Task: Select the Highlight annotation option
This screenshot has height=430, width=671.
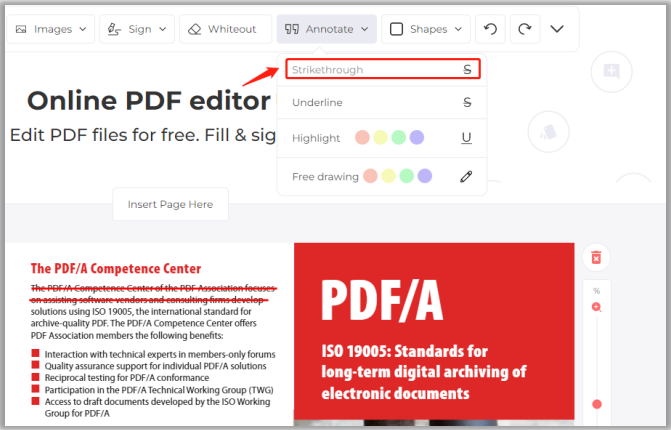Action: tap(316, 138)
